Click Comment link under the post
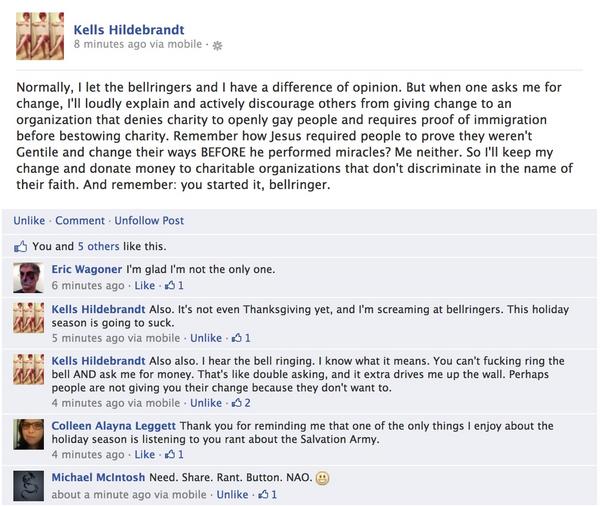This screenshot has width=600, height=506. click(79, 220)
